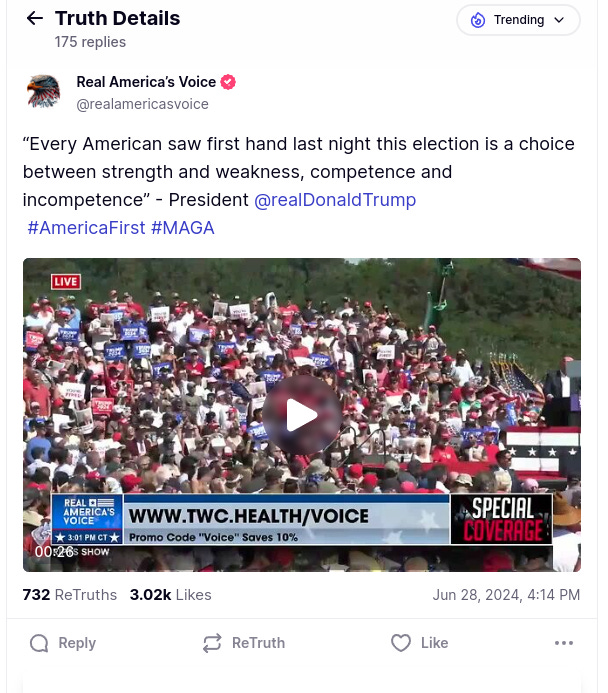Screen dimensions: 608x693
Task: Toggle the heart Like icon
Action: 401,643
